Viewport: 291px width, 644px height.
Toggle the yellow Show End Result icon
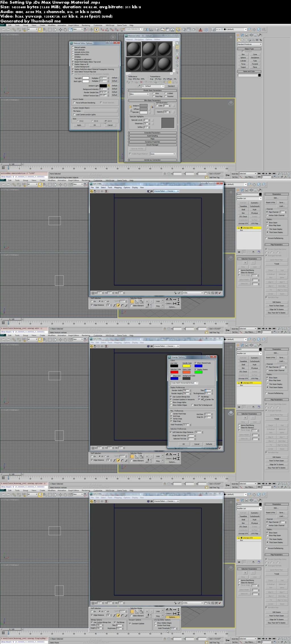(x=169, y=82)
